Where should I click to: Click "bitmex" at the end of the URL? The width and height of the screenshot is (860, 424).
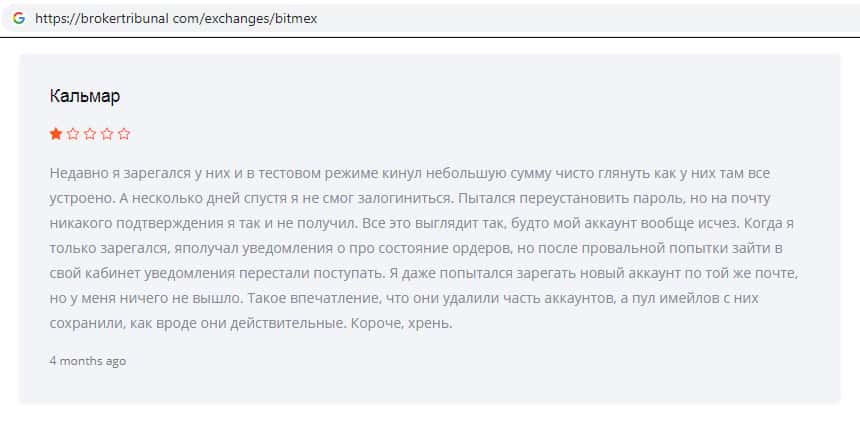tap(297, 18)
